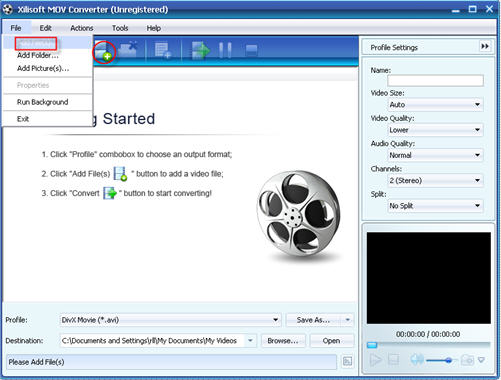
Task: Click the volume slider knob
Action: [449, 360]
